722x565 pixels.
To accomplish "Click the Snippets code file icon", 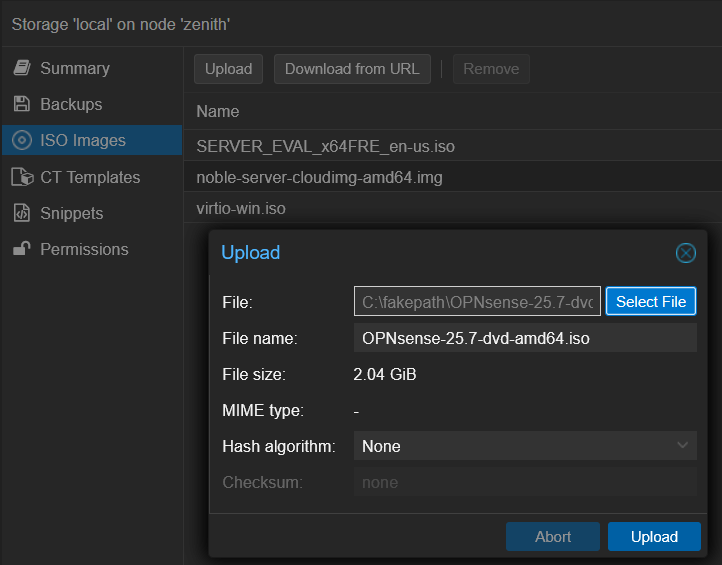I will (21, 213).
